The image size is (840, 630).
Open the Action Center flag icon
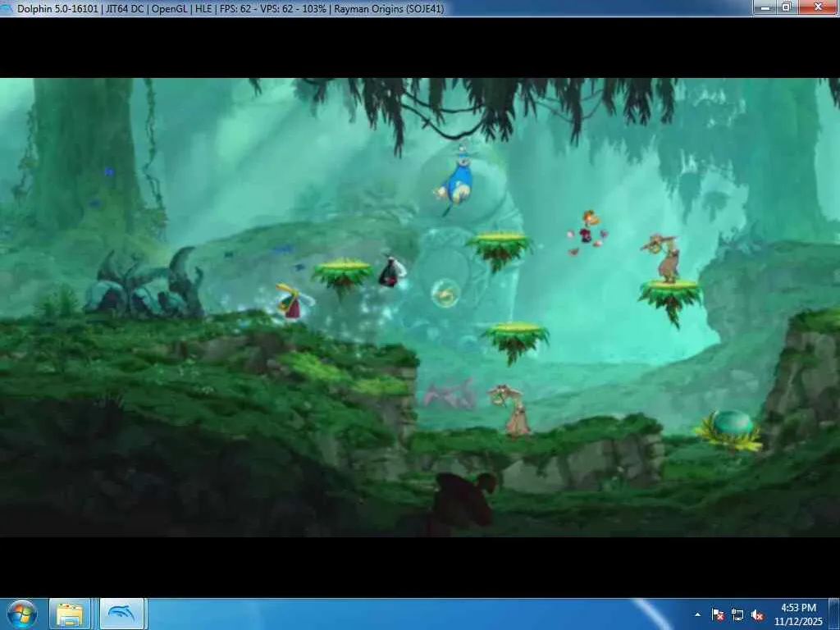(718, 614)
